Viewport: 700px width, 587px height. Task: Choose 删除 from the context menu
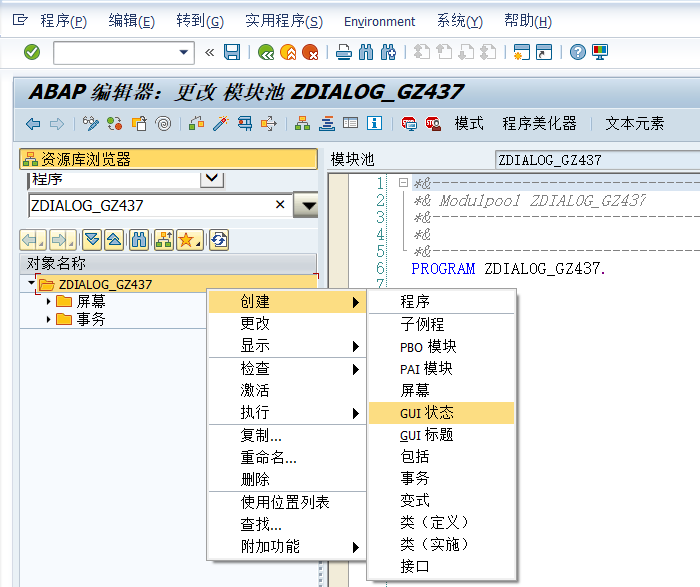click(287, 479)
